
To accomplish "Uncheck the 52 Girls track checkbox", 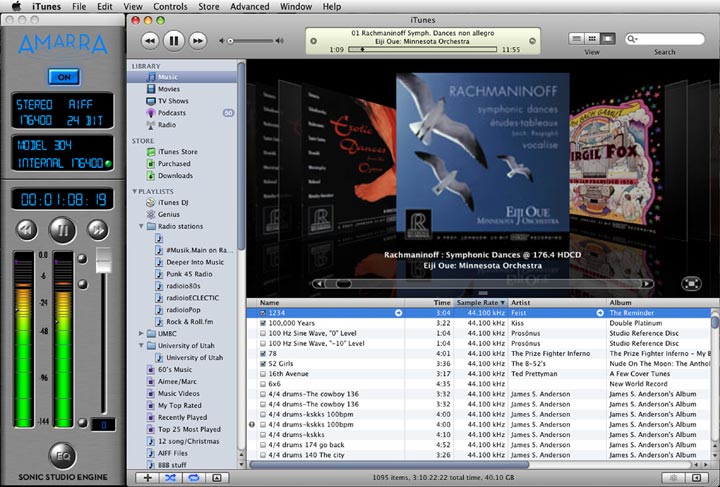I will click(x=263, y=364).
